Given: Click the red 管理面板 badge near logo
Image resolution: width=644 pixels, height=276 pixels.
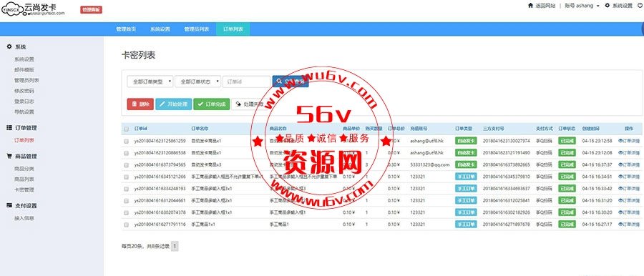Looking at the screenshot, I should tap(91, 9).
